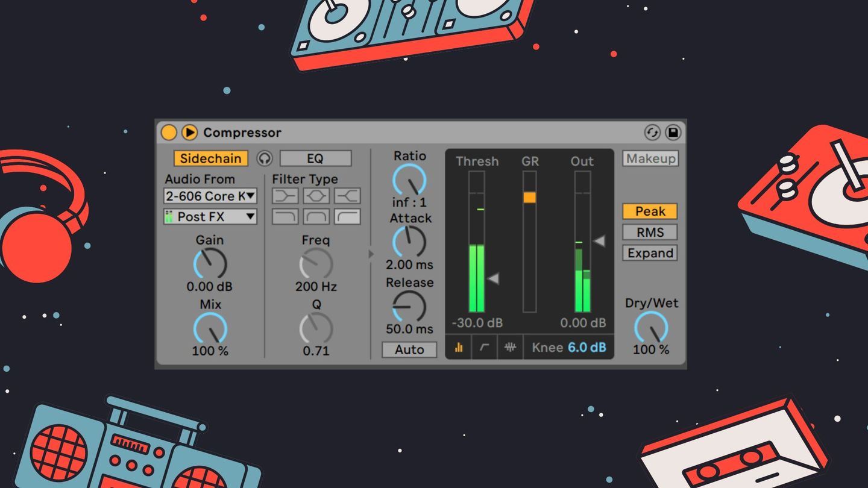
Task: Click the Knee 6.0 dB value
Action: tap(587, 348)
